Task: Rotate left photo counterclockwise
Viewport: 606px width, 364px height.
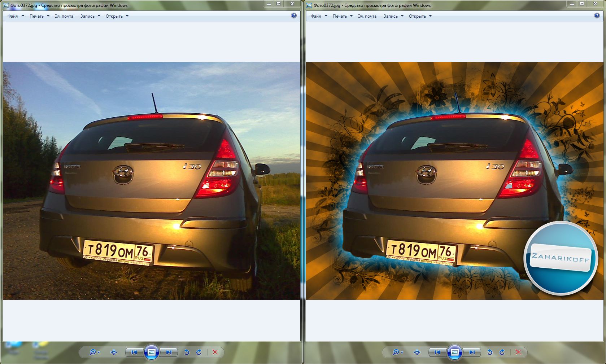Action: pyautogui.click(x=187, y=352)
